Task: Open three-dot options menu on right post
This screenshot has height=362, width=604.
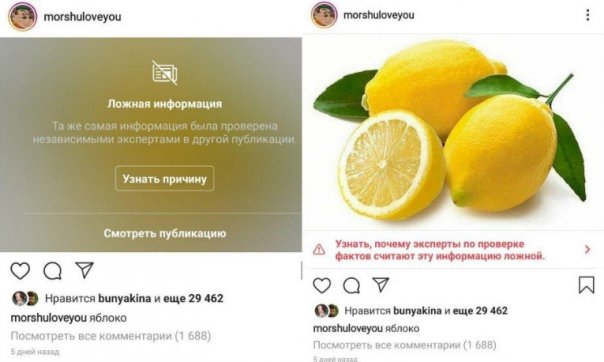Action: click(x=587, y=15)
